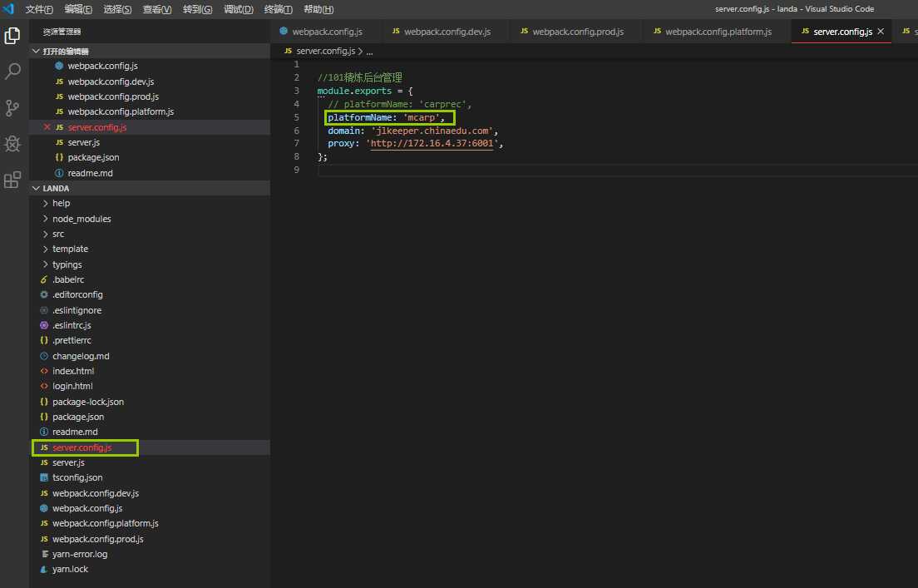Click the VS Code logo in title bar
918x588 pixels.
tap(8, 9)
